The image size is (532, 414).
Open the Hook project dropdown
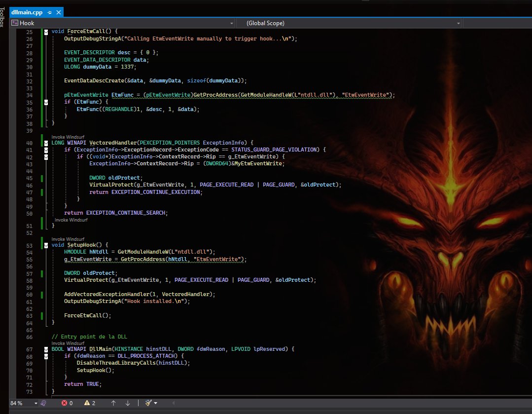click(232, 23)
